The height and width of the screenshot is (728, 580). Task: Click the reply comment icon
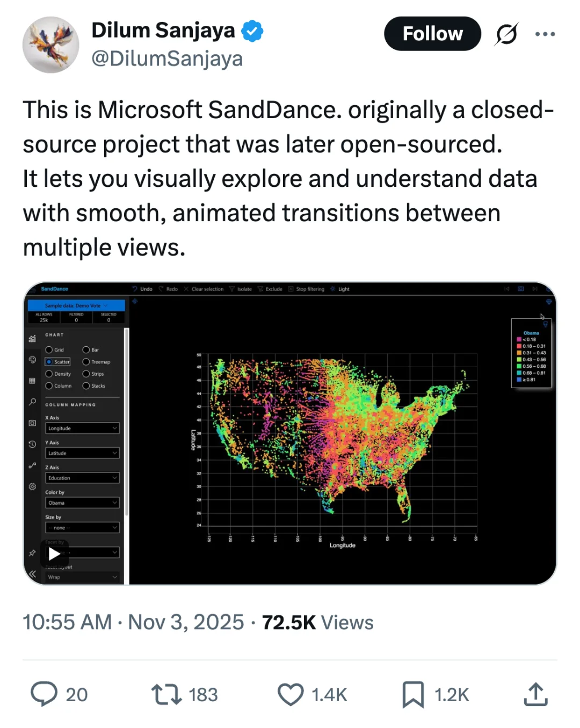[44, 694]
